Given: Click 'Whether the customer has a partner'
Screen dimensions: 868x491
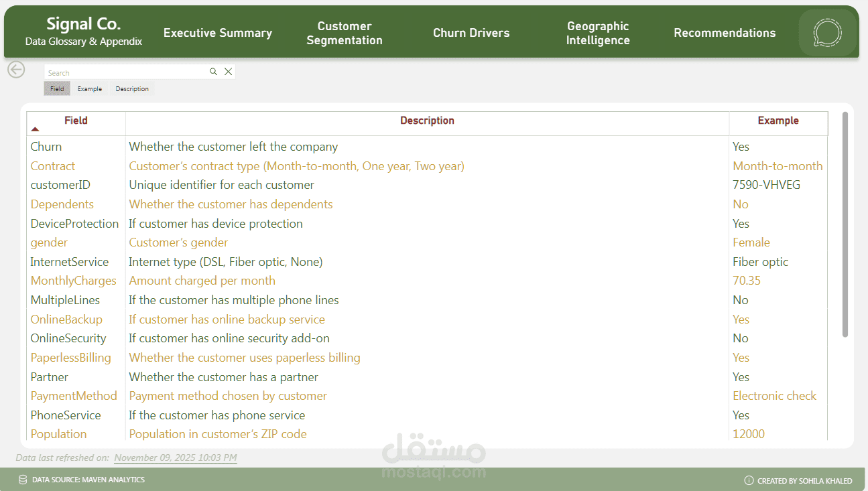Looking at the screenshot, I should (223, 377).
